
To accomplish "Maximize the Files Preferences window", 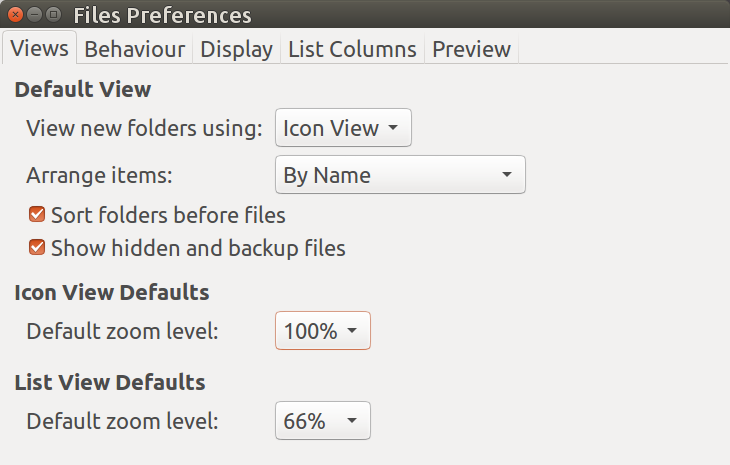I will click(x=53, y=15).
